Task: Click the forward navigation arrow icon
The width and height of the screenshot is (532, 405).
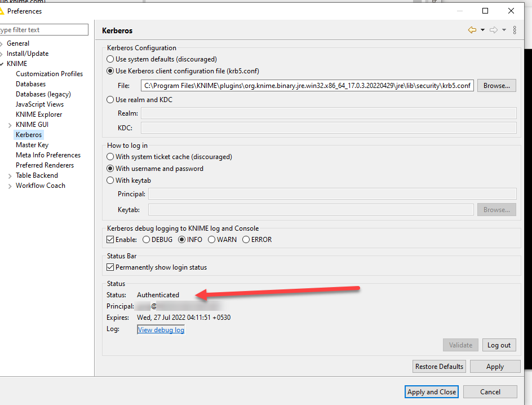Action: 494,30
